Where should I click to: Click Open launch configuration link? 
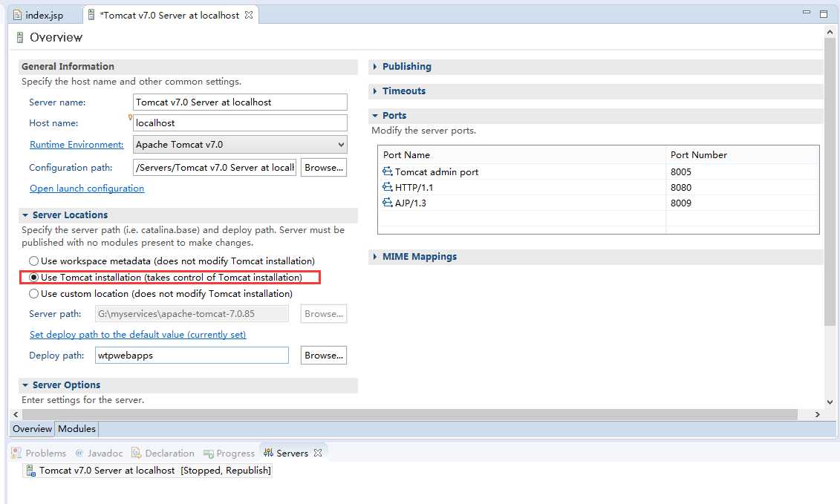click(x=87, y=189)
